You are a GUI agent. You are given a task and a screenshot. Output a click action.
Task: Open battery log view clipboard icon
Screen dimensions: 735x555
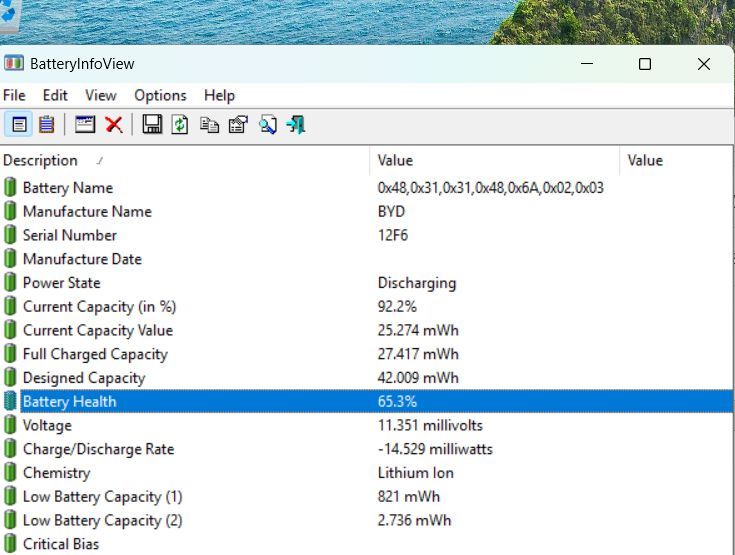46,124
